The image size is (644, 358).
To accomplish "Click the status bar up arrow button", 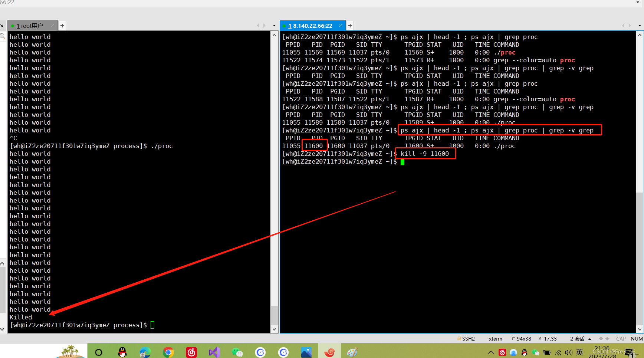I will tap(601, 339).
